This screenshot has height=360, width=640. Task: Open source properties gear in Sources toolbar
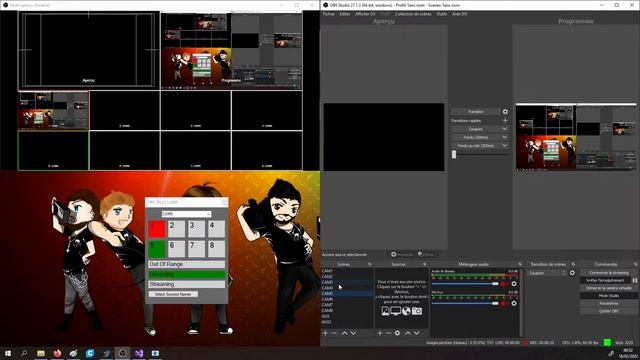pos(397,333)
